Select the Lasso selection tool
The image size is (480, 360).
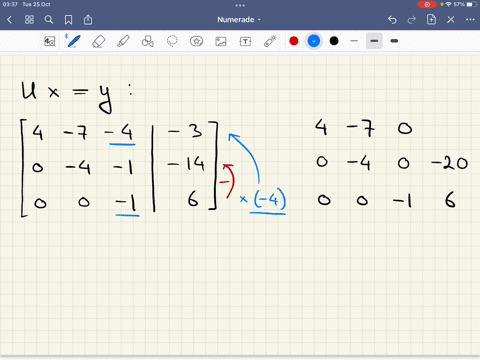(x=172, y=41)
